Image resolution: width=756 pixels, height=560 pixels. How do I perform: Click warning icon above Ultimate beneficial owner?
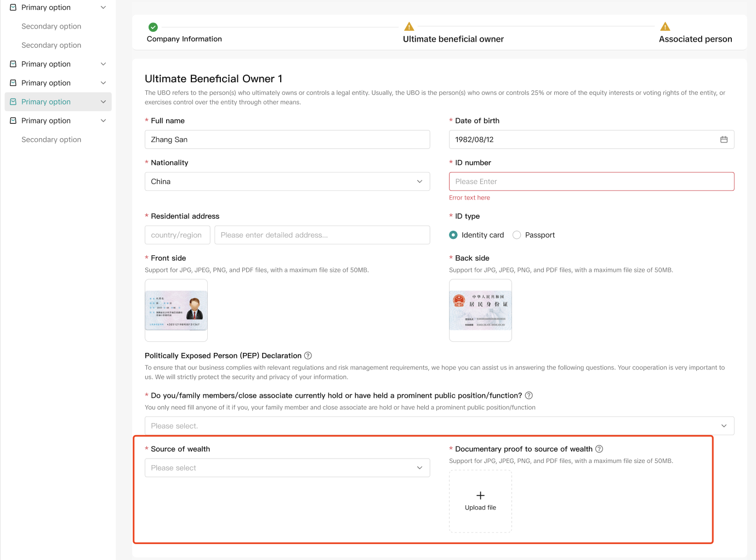[409, 27]
